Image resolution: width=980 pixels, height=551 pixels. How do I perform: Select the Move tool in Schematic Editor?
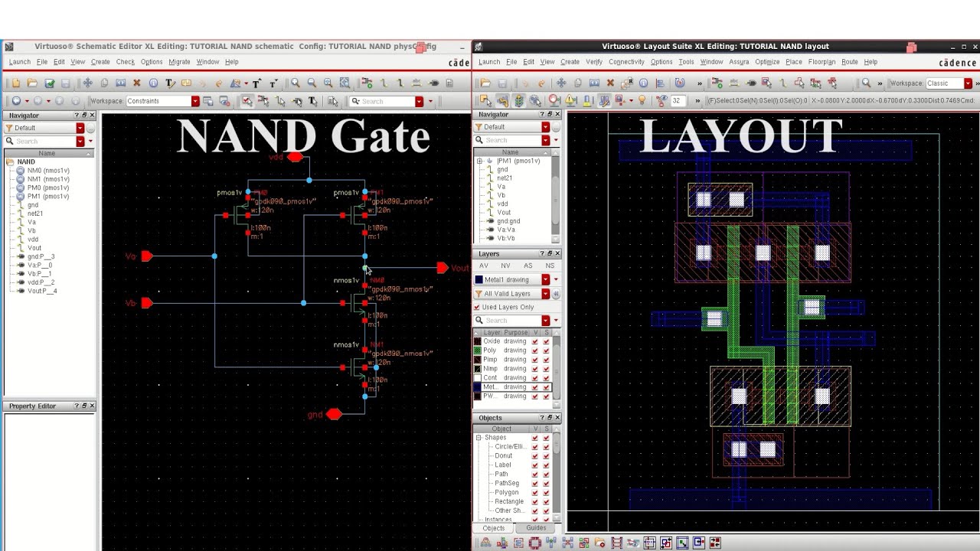coord(87,83)
